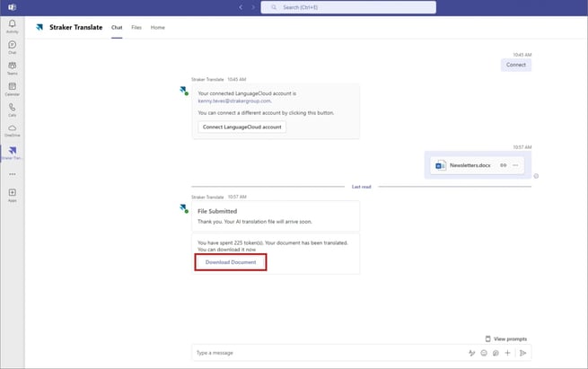This screenshot has height=369, width=588.
Task: Open the sticker or loop icon
Action: 496,353
